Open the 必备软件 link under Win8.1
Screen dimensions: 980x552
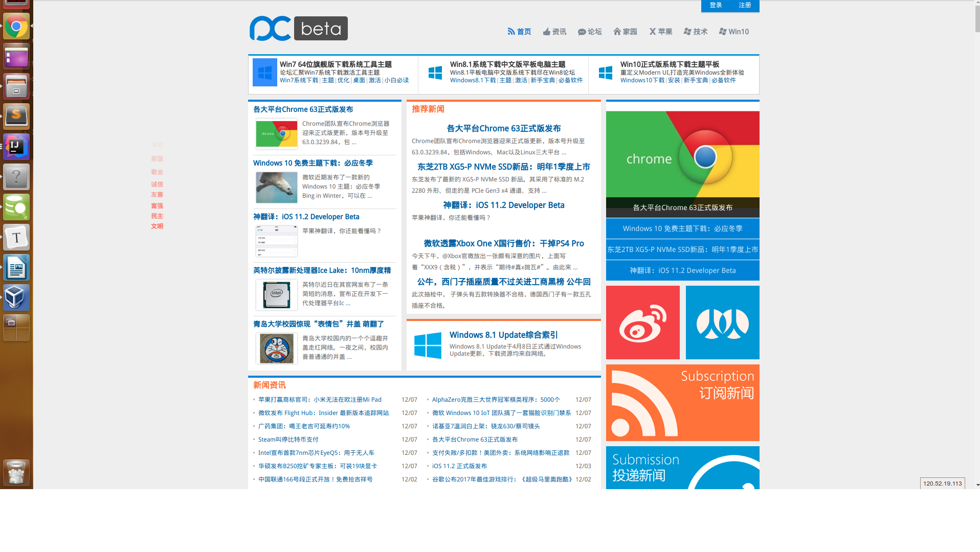point(570,80)
